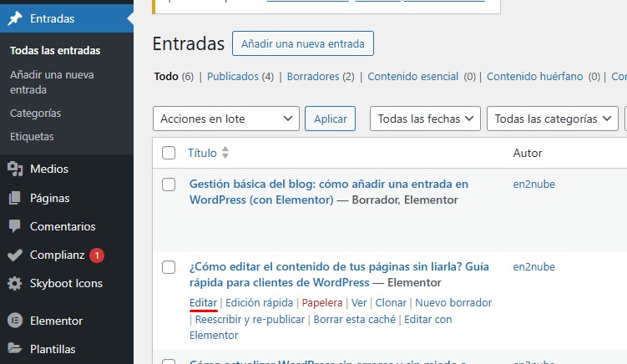
Task: Click the Elementor circular logo icon
Action: [15, 321]
